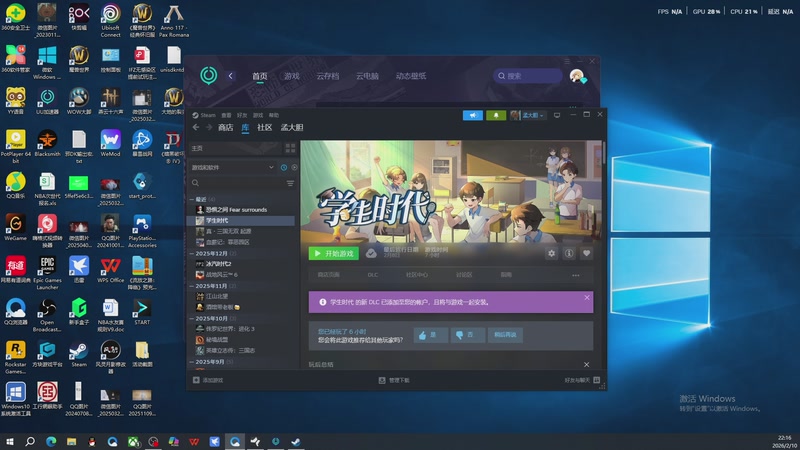
Task: Open Steam announcements megaphone button
Action: pyautogui.click(x=472, y=115)
